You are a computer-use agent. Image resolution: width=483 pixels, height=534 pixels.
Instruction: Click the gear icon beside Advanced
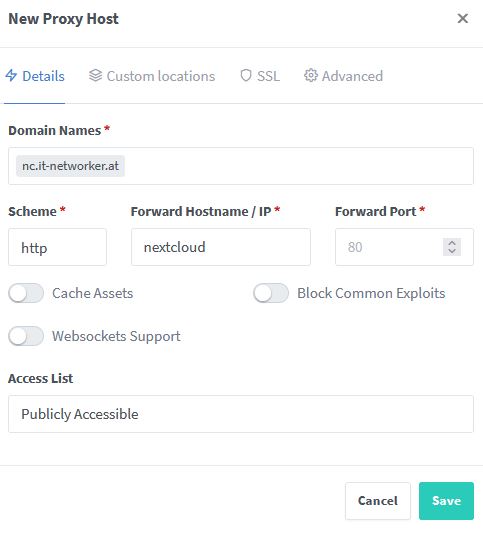click(x=311, y=76)
